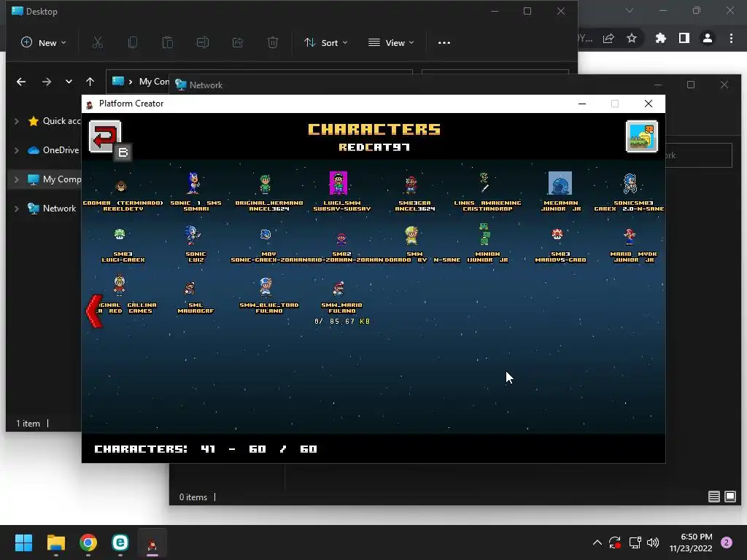Open the ESET icon on the taskbar
The width and height of the screenshot is (747, 560).
pyautogui.click(x=120, y=542)
